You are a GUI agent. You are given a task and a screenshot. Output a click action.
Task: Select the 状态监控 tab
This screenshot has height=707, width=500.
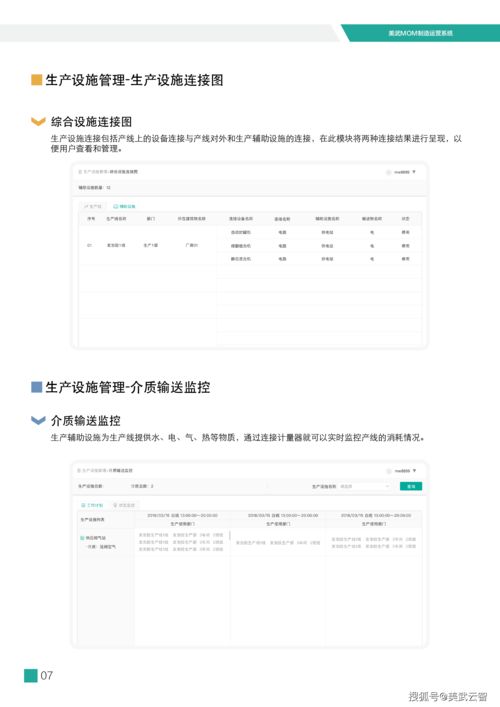tap(124, 505)
